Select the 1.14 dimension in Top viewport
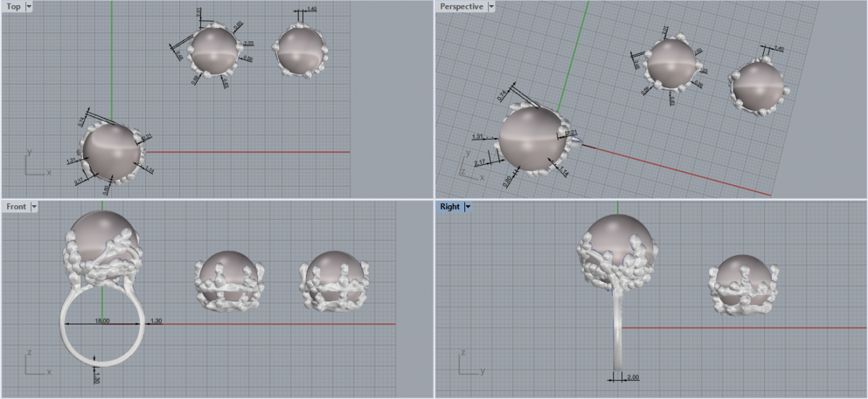The height and width of the screenshot is (399, 868). (x=149, y=170)
